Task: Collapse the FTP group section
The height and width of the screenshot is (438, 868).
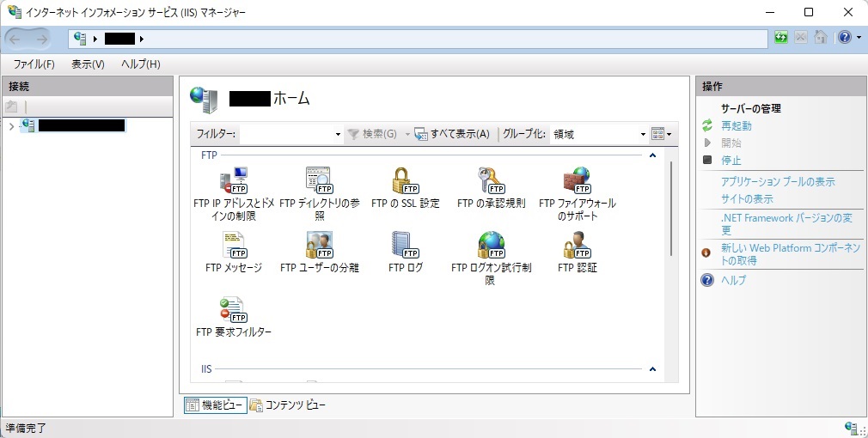Action: pyautogui.click(x=652, y=155)
